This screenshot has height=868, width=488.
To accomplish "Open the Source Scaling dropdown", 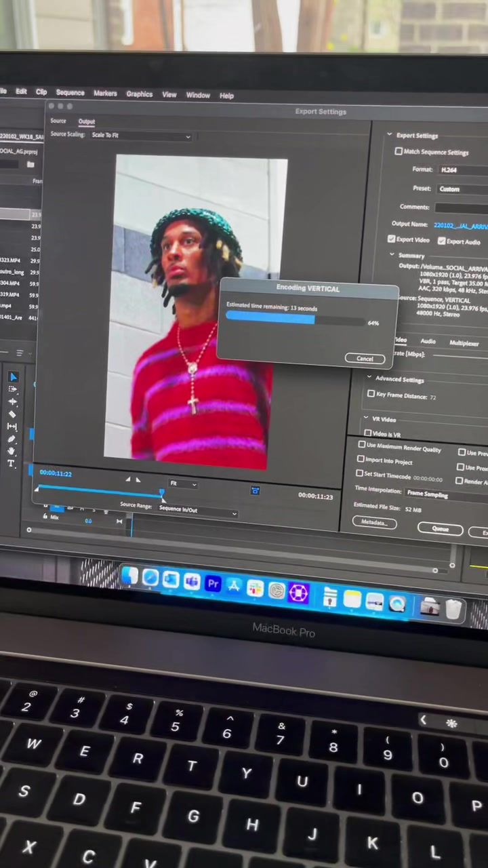I will click(141, 136).
